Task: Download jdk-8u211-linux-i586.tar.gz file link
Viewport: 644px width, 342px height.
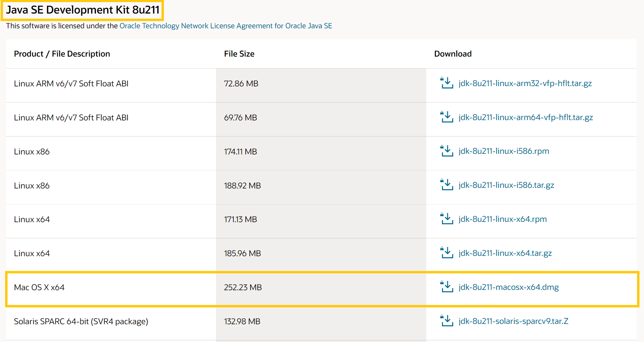Action: tap(506, 185)
